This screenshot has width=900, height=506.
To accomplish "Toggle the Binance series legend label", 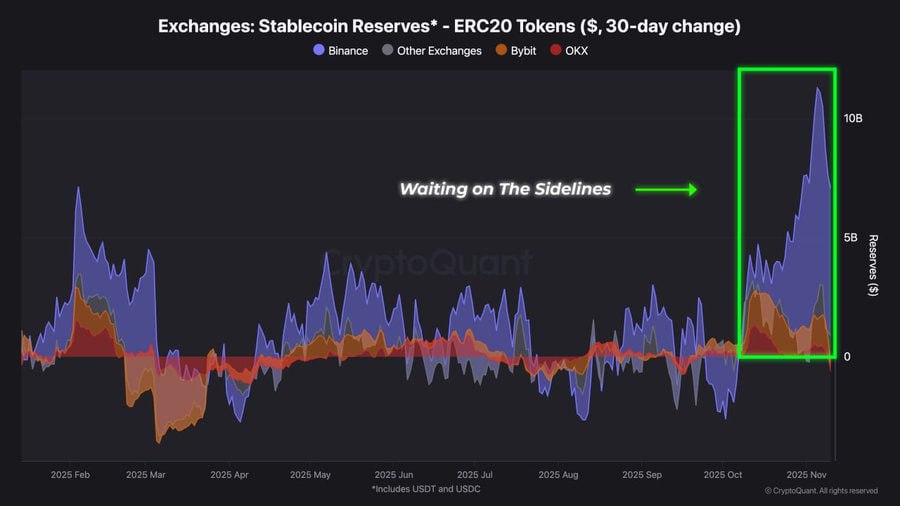I will [x=348, y=51].
